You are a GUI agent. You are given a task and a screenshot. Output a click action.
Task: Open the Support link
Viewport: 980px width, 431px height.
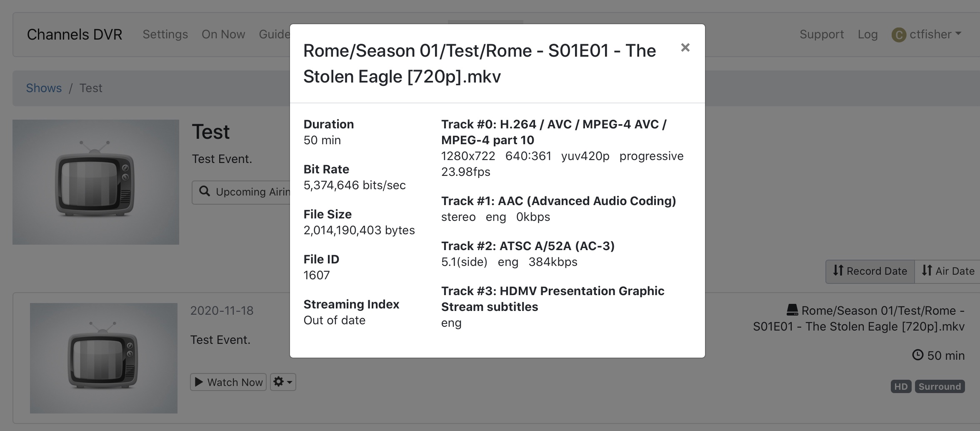[821, 34]
